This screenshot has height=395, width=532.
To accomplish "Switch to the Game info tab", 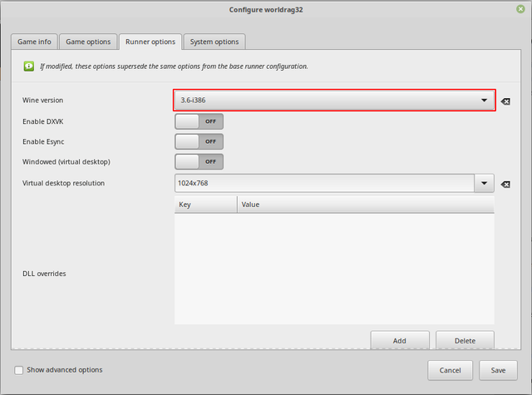I will pos(34,42).
